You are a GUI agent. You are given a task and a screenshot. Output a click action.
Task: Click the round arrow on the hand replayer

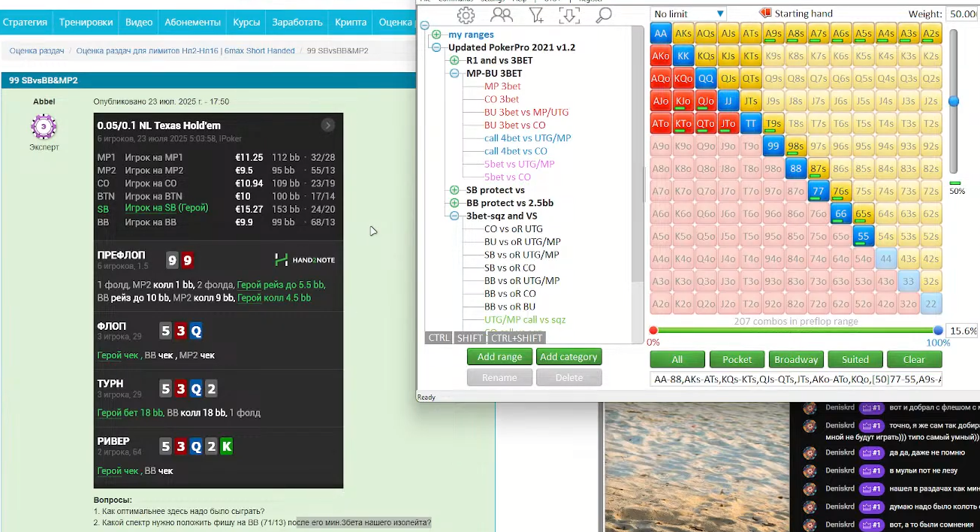(328, 125)
